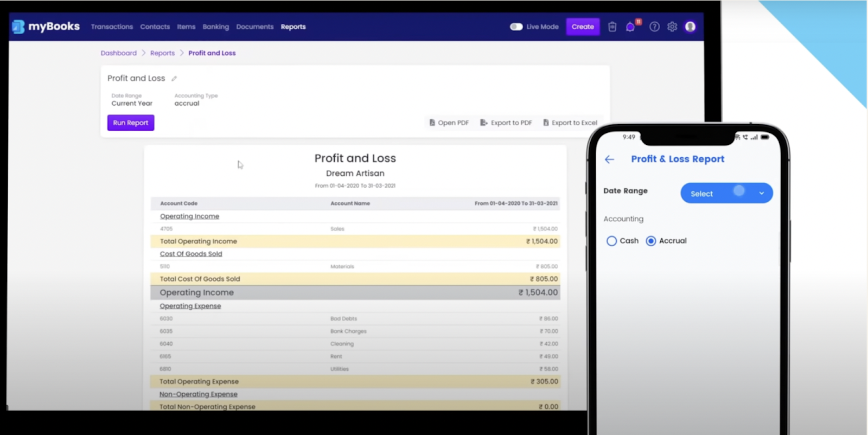Click the Dream Artisan company name
The image size is (868, 435).
click(x=355, y=173)
